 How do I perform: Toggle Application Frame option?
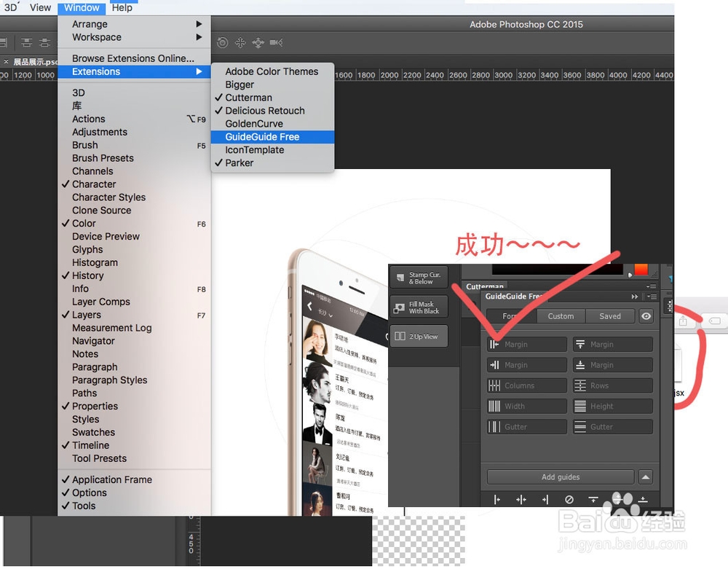pos(134,480)
